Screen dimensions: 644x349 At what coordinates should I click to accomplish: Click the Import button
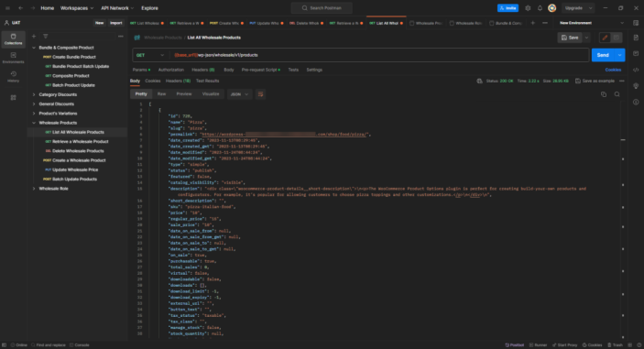[115, 23]
